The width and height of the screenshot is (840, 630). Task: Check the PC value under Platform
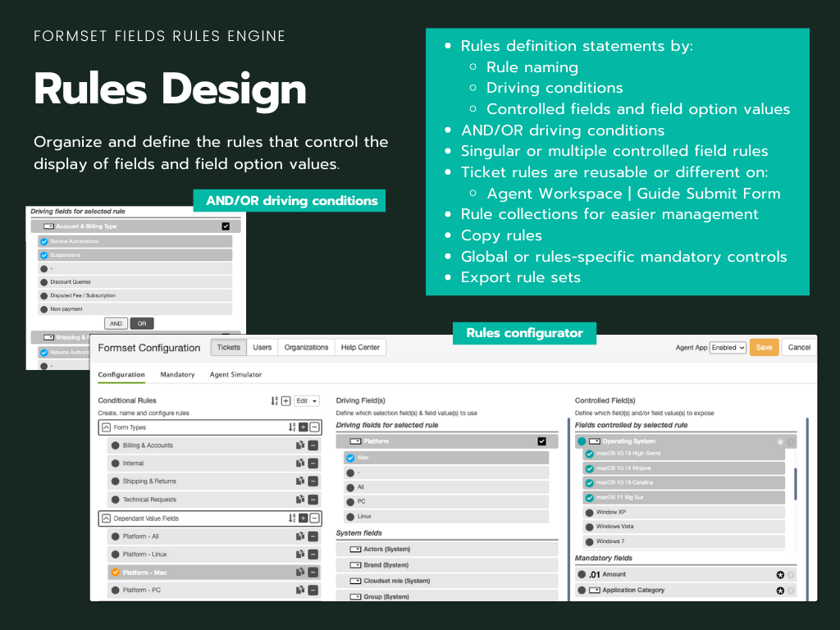coord(350,502)
